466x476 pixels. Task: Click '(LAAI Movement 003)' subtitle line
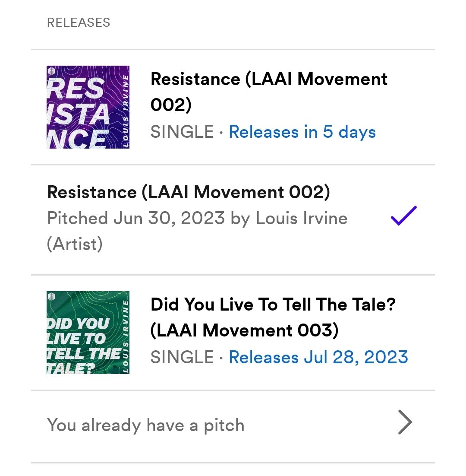[x=244, y=330]
